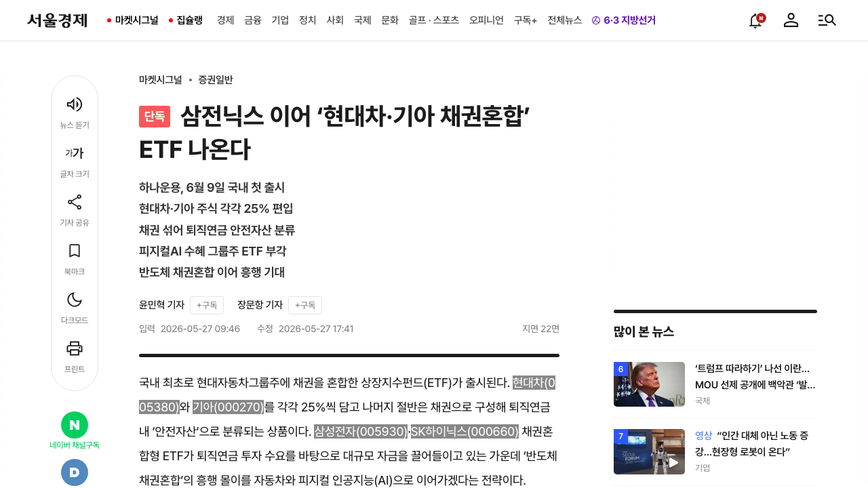
Task: Click the 국제 tag under Trump story
Action: 703,401
